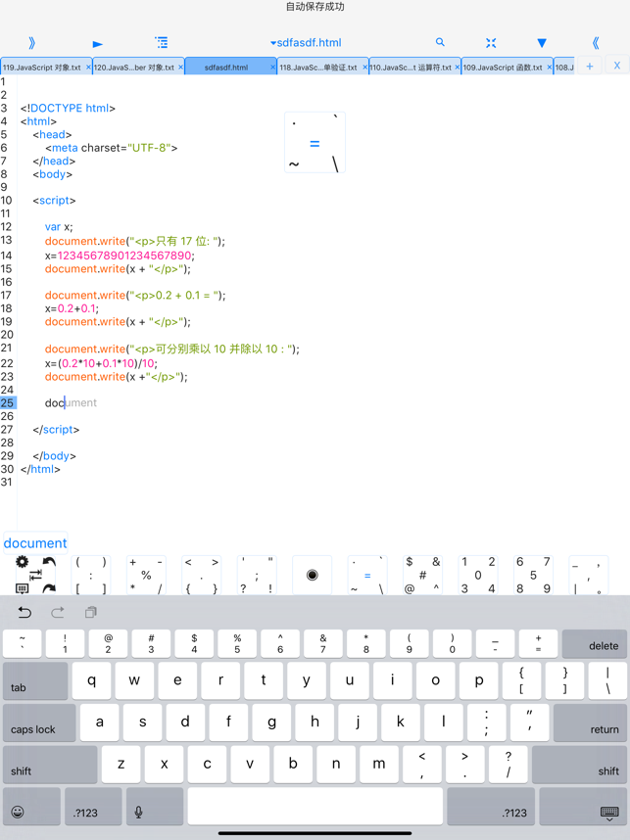
Task: Toggle the right shift key
Action: tap(579, 765)
